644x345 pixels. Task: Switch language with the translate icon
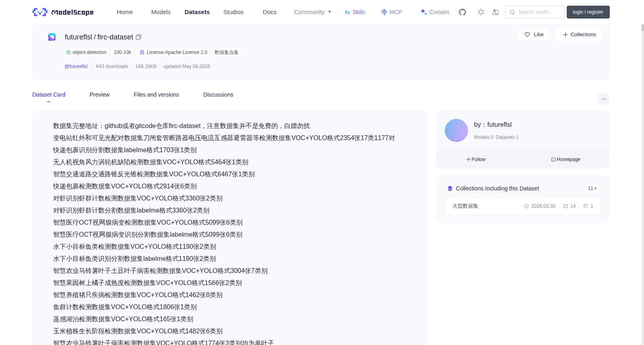(x=495, y=12)
